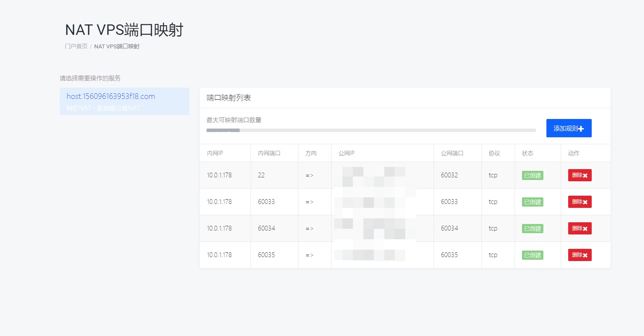644x336 pixels.
Task: Click 已创建 status badge in 60035 row
Action: click(x=532, y=255)
